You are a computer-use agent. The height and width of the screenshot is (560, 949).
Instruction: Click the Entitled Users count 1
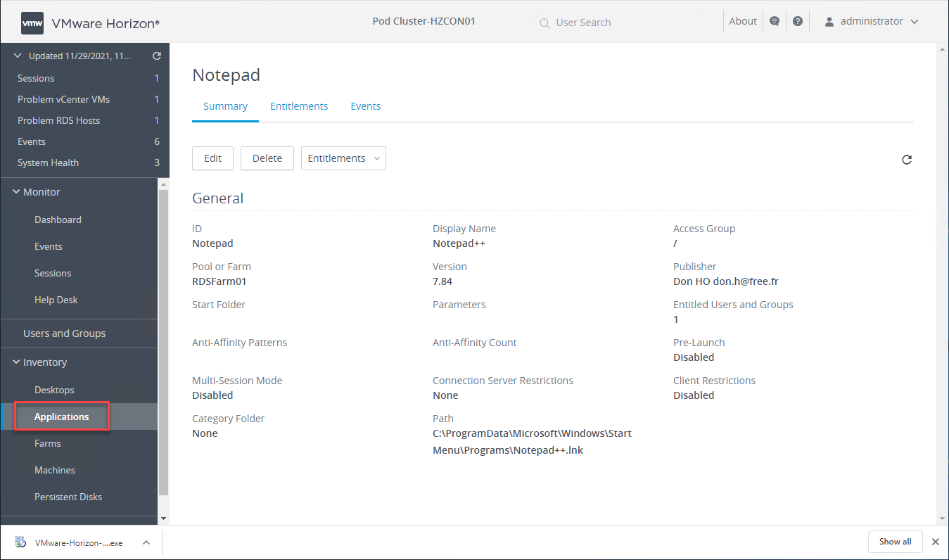[676, 319]
